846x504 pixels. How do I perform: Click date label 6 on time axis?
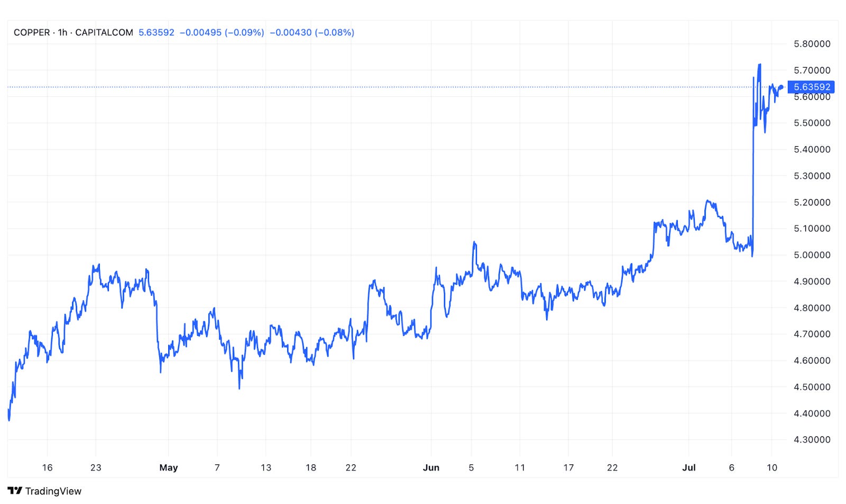coord(732,468)
